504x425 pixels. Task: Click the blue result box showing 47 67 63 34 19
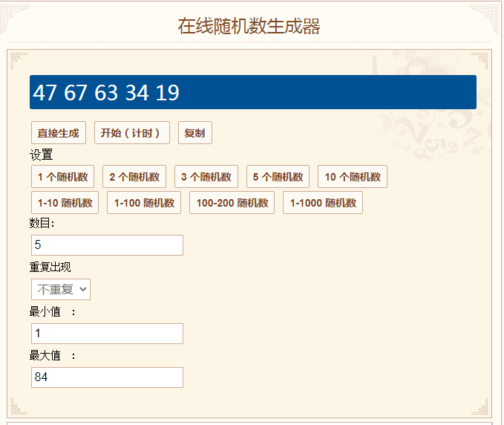[x=252, y=92]
